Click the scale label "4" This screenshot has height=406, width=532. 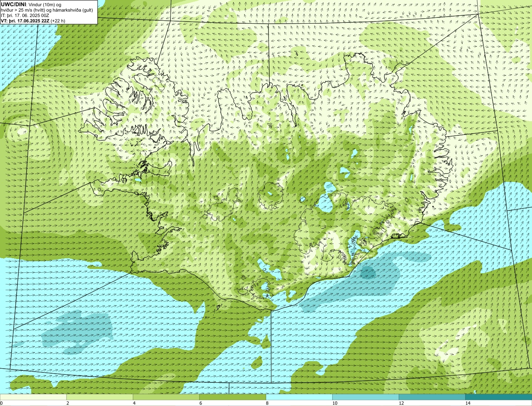(134, 403)
